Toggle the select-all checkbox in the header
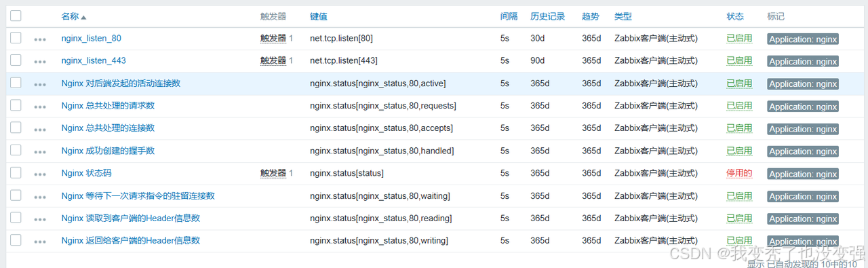 pyautogui.click(x=16, y=16)
